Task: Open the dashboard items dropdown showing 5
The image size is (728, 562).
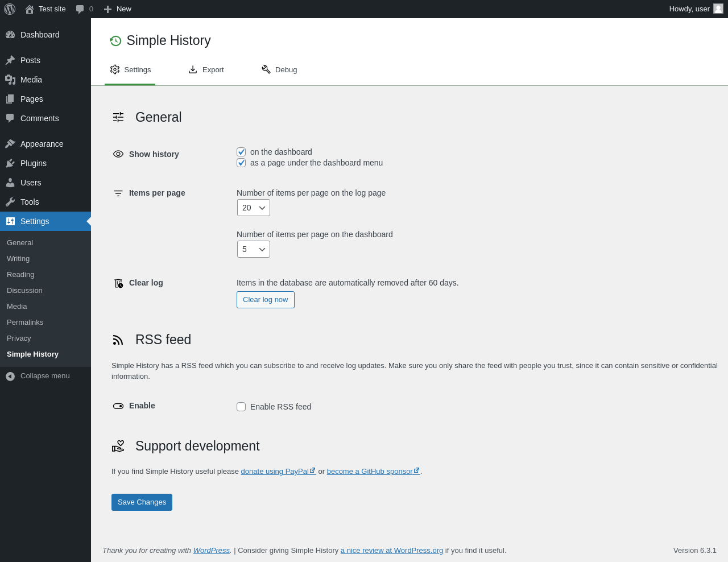Action: pos(253,249)
